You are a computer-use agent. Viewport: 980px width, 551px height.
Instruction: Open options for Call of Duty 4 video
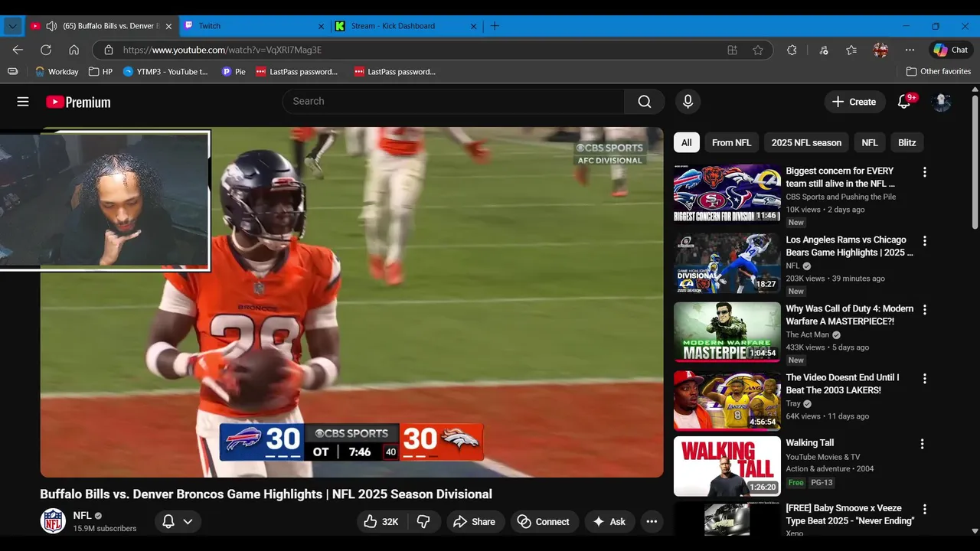924,310
